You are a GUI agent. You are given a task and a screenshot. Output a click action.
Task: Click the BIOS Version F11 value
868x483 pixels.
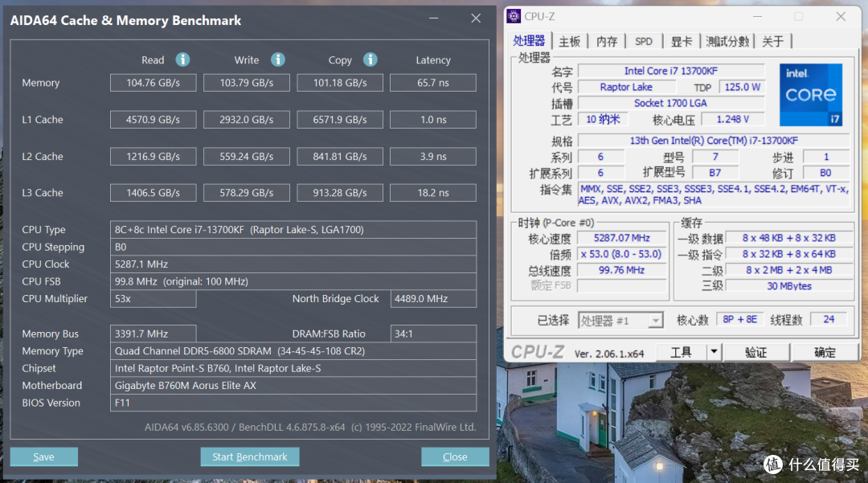point(293,403)
